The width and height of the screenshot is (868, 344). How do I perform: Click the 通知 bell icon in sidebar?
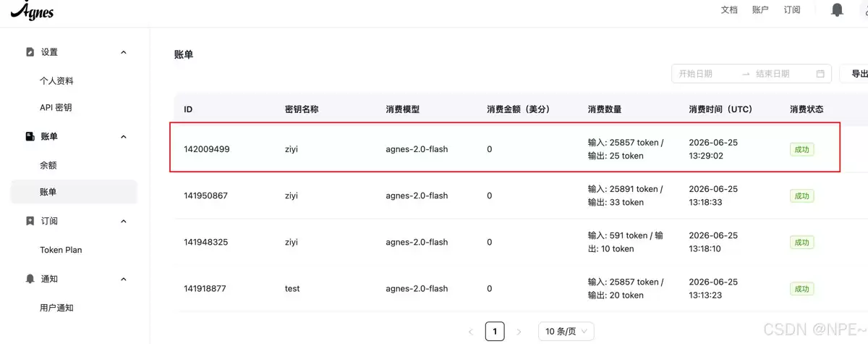30,279
